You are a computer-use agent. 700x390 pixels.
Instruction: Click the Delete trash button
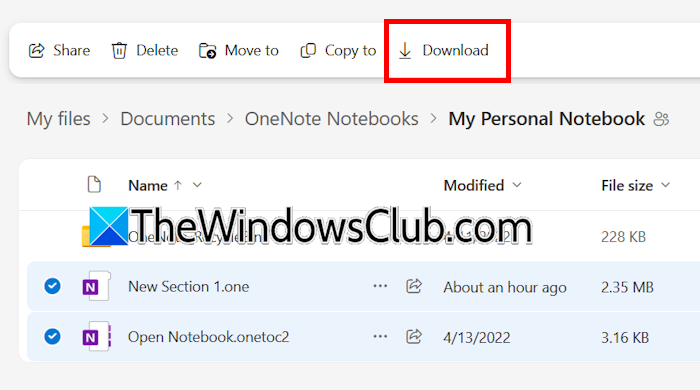144,50
